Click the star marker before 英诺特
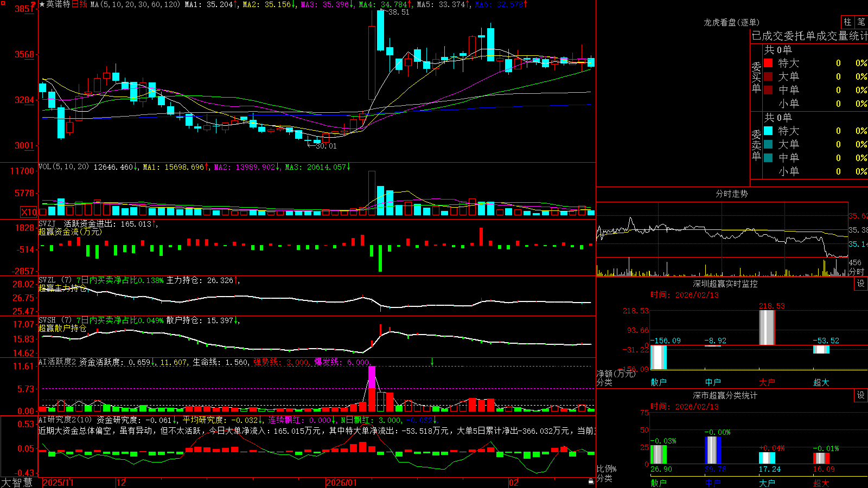 point(42,4)
